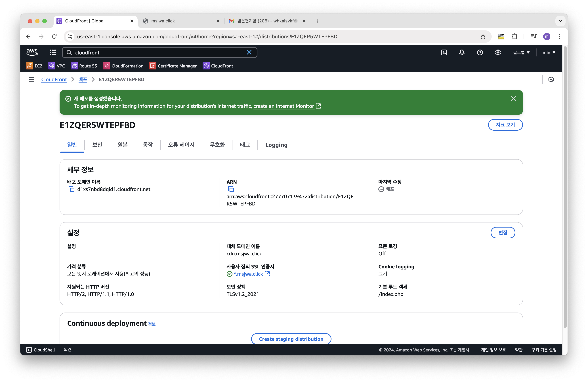Viewport: 588px width, 382px height.
Task: Clear the cloudfront search text
Action: 249,53
